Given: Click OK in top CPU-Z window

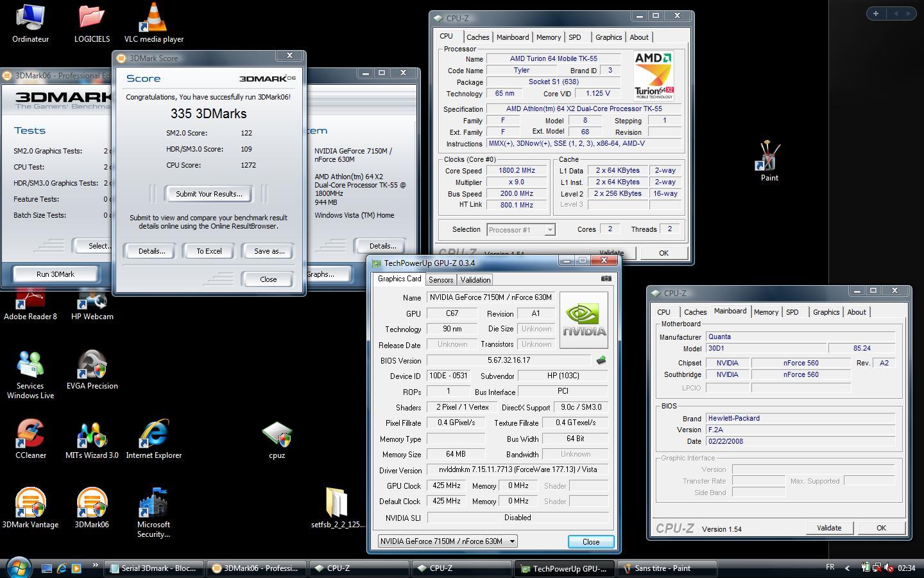Looking at the screenshot, I should (663, 253).
